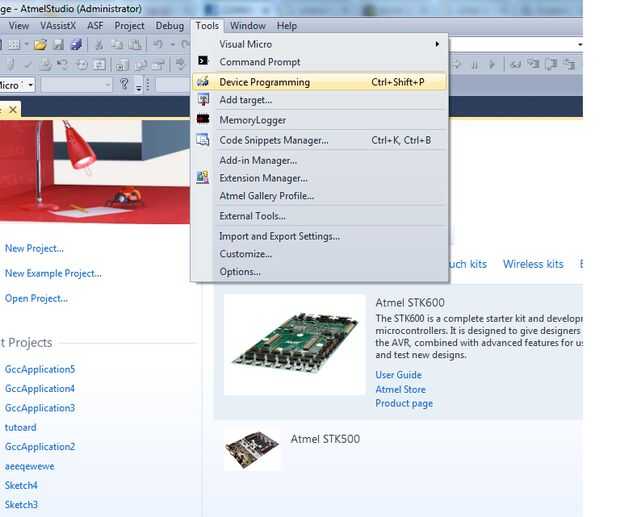Click the MemoryLogger icon
Image resolution: width=620 pixels, height=517 pixels.
pos(203,119)
